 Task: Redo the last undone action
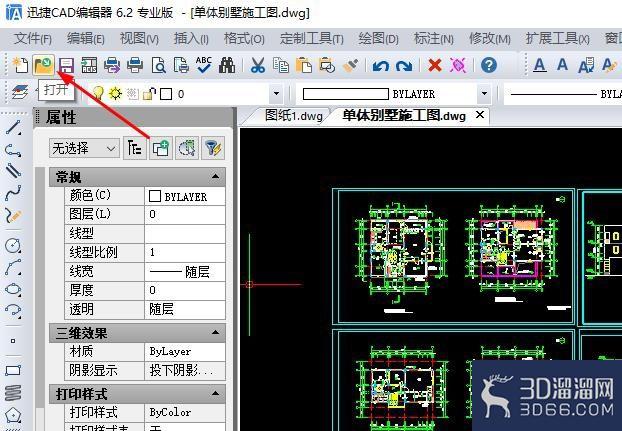pyautogui.click(x=404, y=65)
